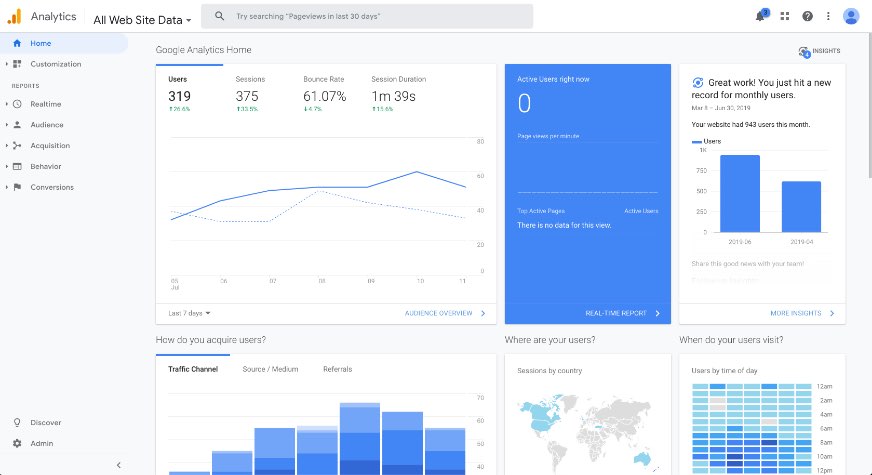The width and height of the screenshot is (872, 475).
Task: Switch to Source / Medium tab
Action: click(x=270, y=369)
